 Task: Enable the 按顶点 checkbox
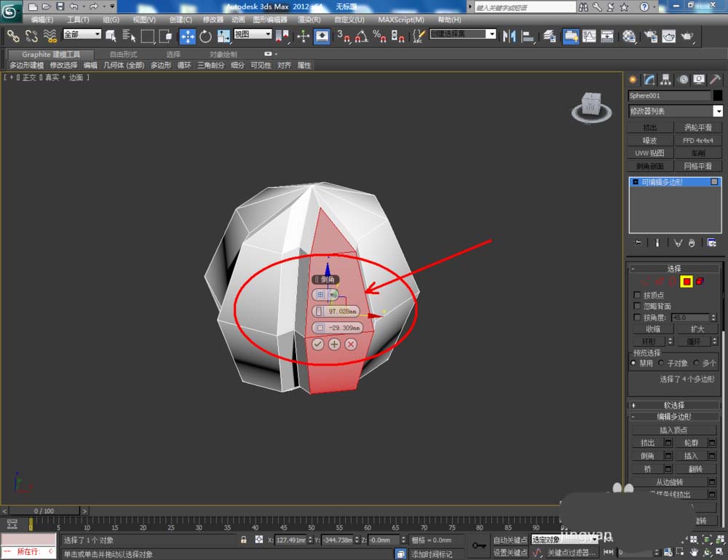(637, 295)
